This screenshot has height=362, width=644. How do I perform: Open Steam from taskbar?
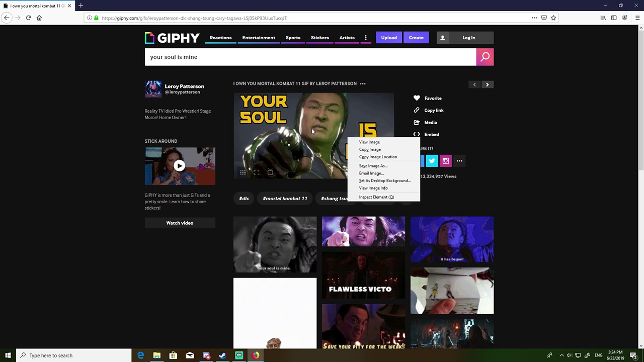coord(222,355)
